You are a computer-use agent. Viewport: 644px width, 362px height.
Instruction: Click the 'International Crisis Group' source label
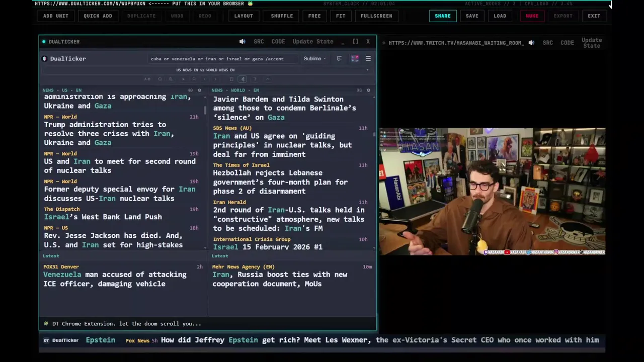click(252, 239)
